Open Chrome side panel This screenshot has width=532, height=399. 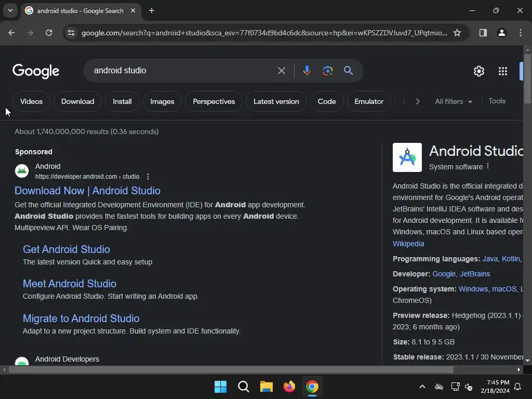pos(483,33)
